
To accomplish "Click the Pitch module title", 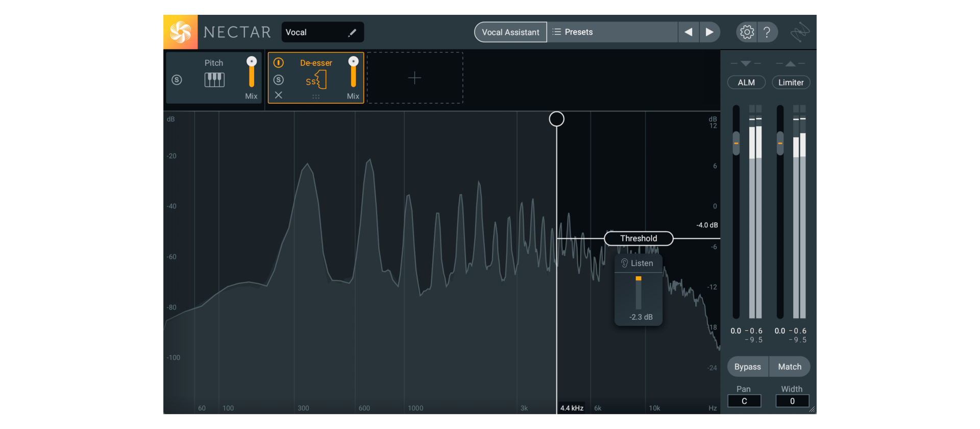I will click(x=214, y=63).
